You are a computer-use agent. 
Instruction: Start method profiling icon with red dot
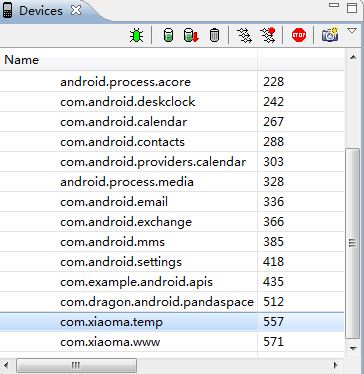[x=268, y=35]
